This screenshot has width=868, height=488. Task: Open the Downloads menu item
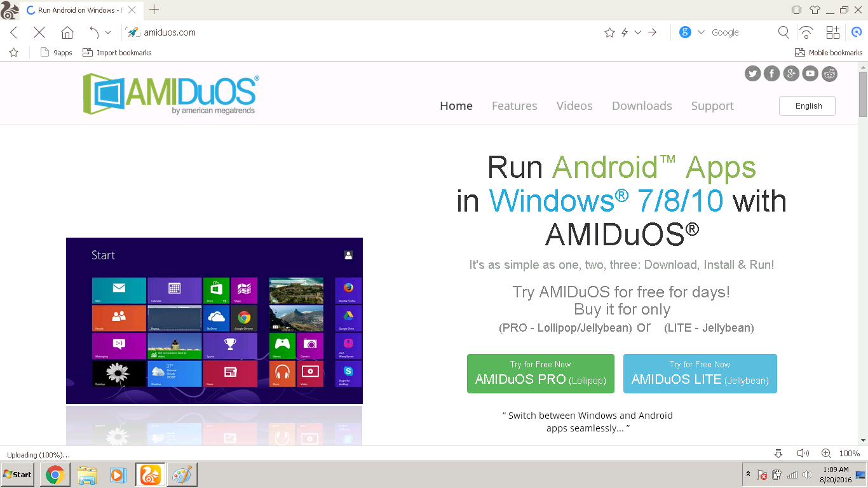point(642,105)
